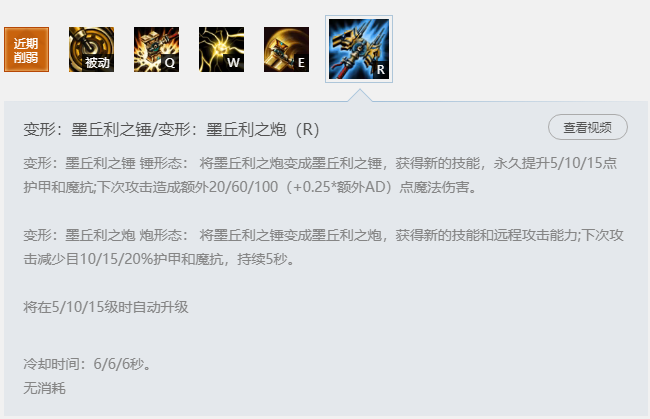The image size is (650, 419).
Task: Click the tooltip pointer arrow below R icon
Action: click(x=359, y=95)
